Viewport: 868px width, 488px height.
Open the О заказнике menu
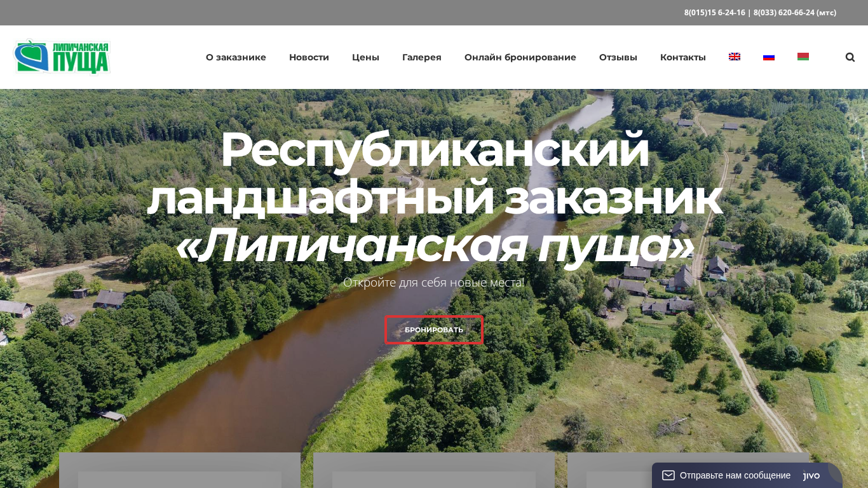tap(236, 57)
